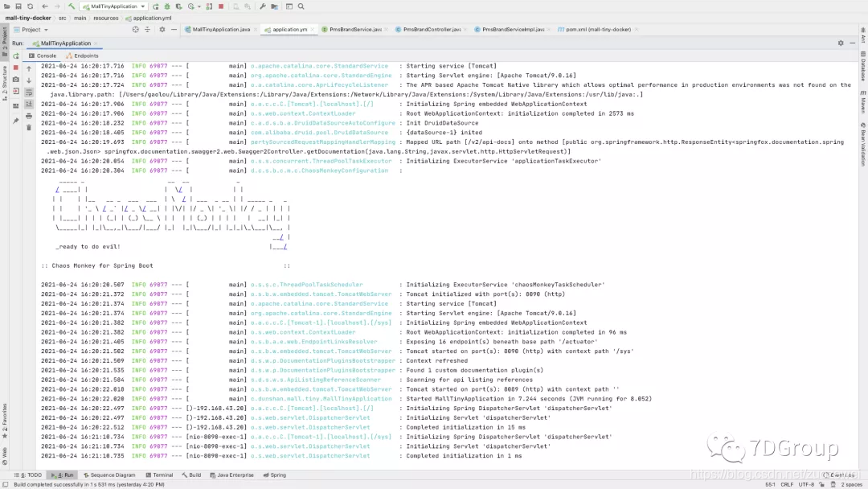The image size is (868, 489).
Task: Stop process with the red square in the Run panel
Action: click(x=15, y=68)
